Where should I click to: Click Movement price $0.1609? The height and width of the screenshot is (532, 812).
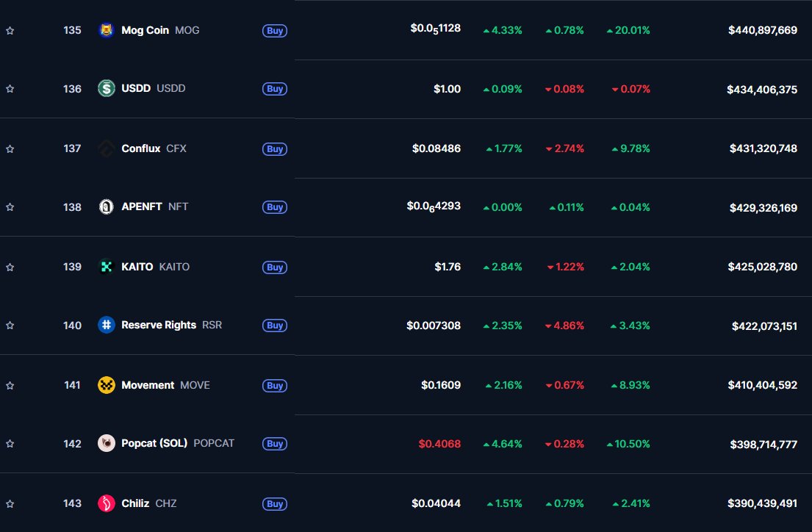441,385
